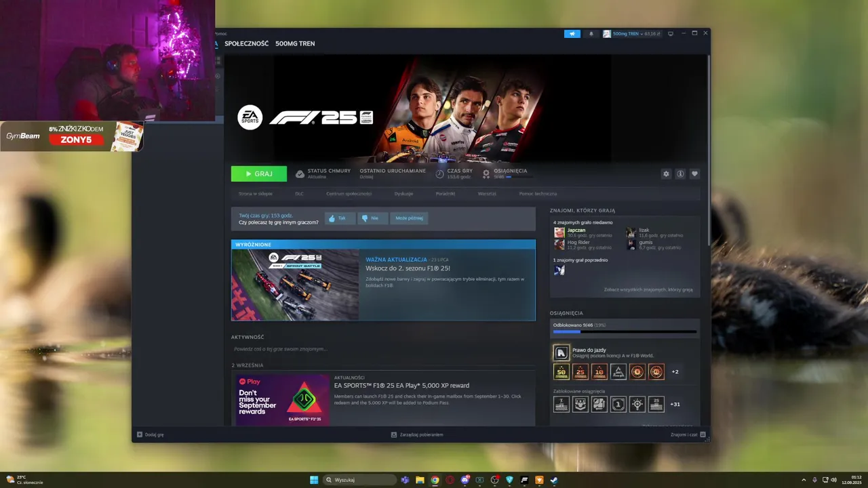Open the 10 unlocked achievement badge
This screenshot has height=488, width=868.
tap(599, 371)
